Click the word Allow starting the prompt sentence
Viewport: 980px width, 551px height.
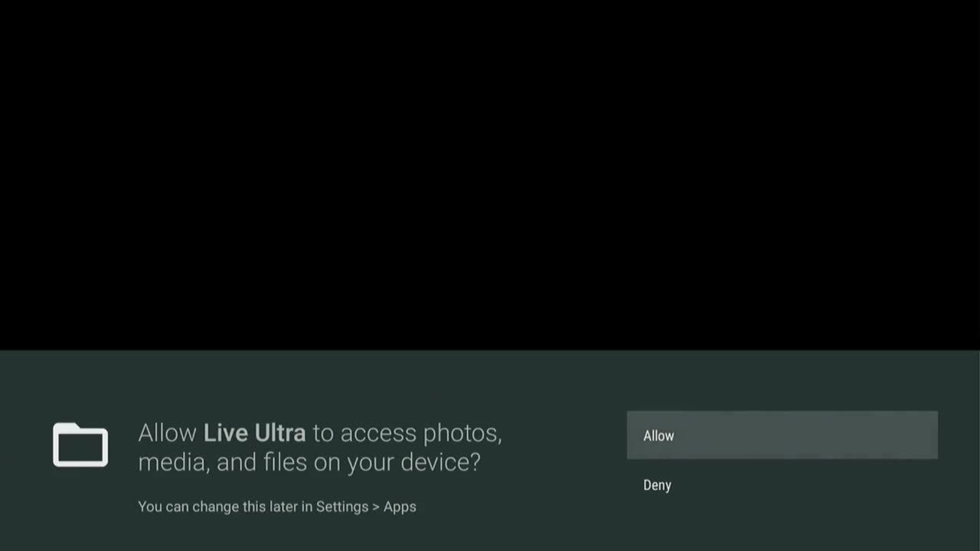tap(167, 433)
